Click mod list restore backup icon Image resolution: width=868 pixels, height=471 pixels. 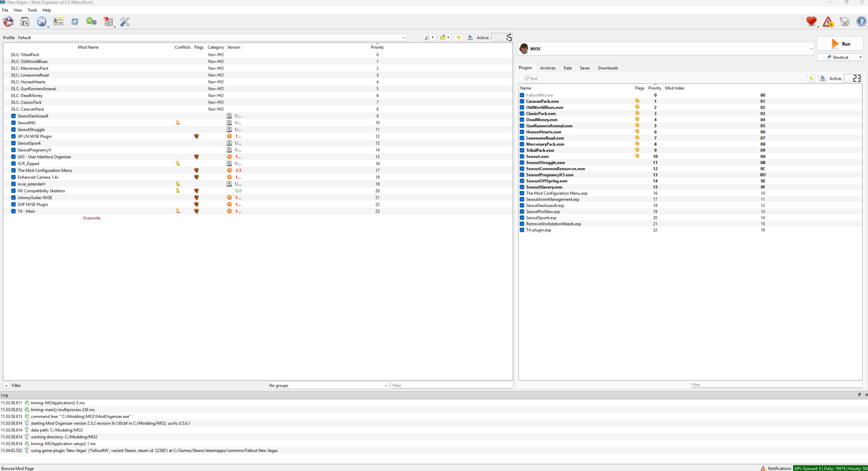tap(458, 38)
